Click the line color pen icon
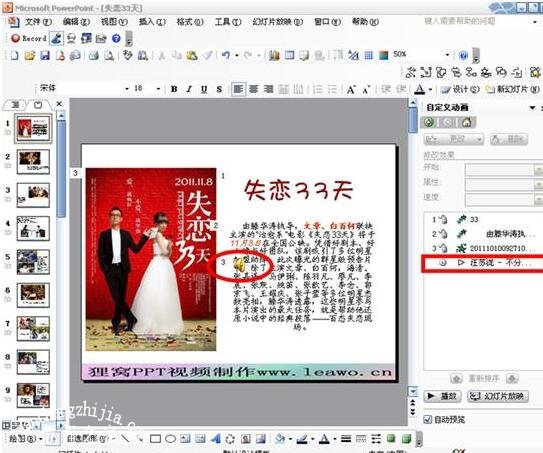The width and height of the screenshot is (543, 453). 302,439
